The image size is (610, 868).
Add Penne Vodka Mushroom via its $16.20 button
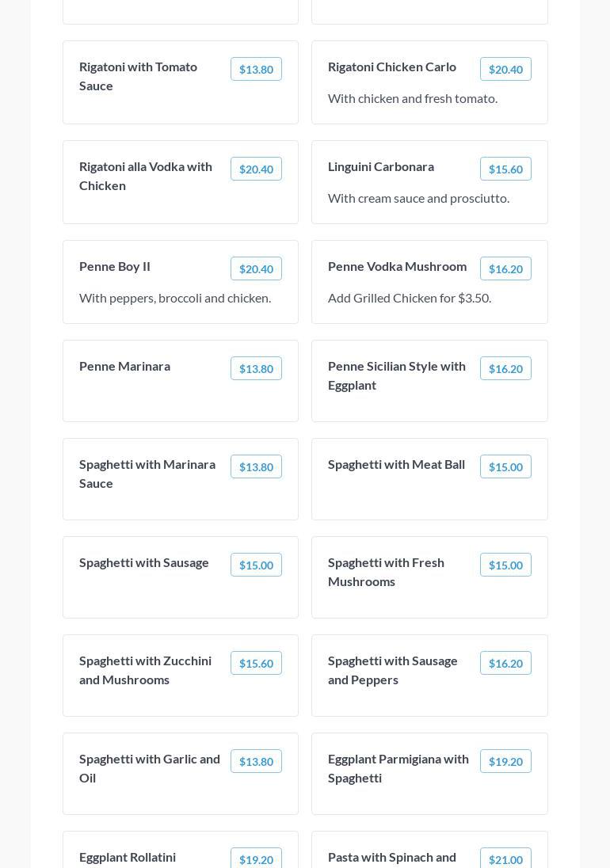505,269
